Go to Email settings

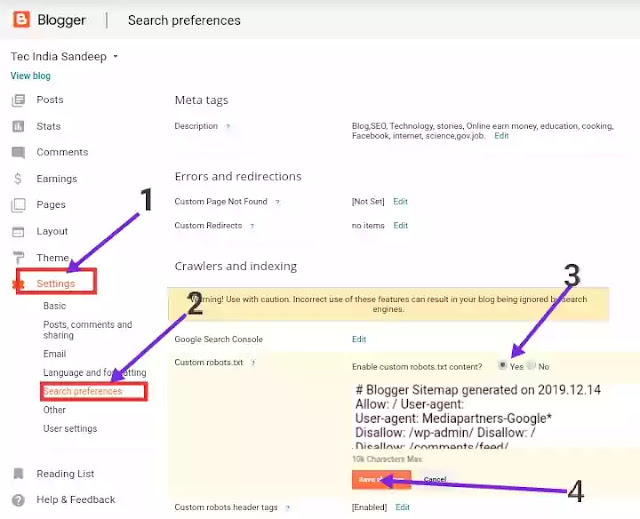(x=55, y=354)
